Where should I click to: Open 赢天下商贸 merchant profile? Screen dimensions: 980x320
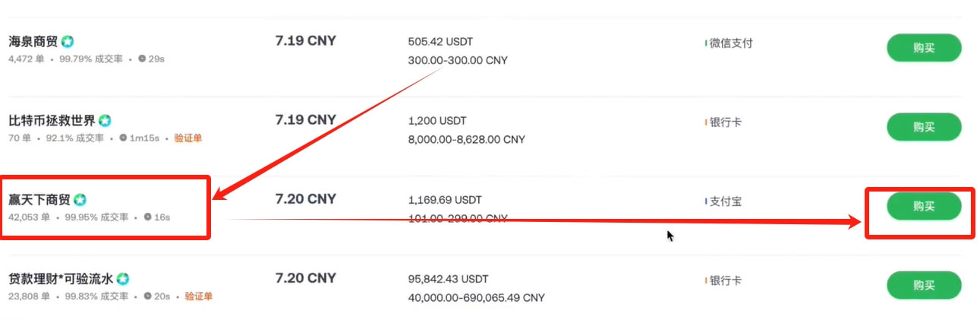click(x=39, y=200)
